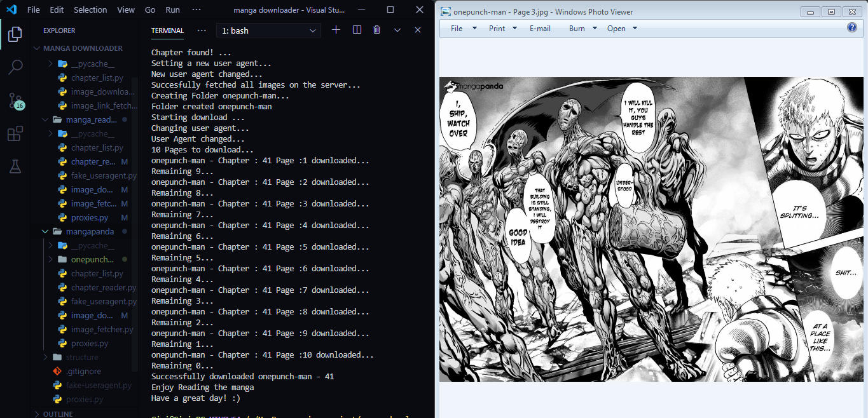Minimize the Photo Viewer window
This screenshot has height=418, width=868.
[810, 11]
